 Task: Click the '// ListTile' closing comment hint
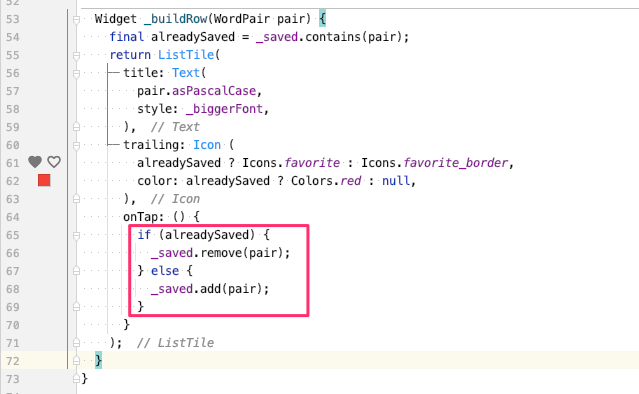pyautogui.click(x=175, y=343)
